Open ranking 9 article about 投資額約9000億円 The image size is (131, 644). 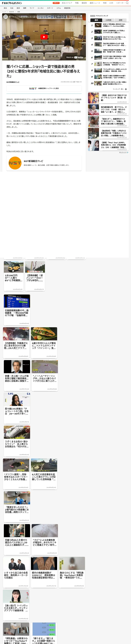(x=108, y=77)
